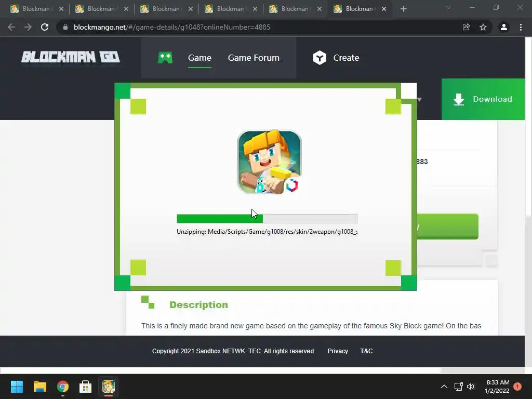This screenshot has width=532, height=399.
Task: Close the second Blockman tab
Action: tap(126, 9)
